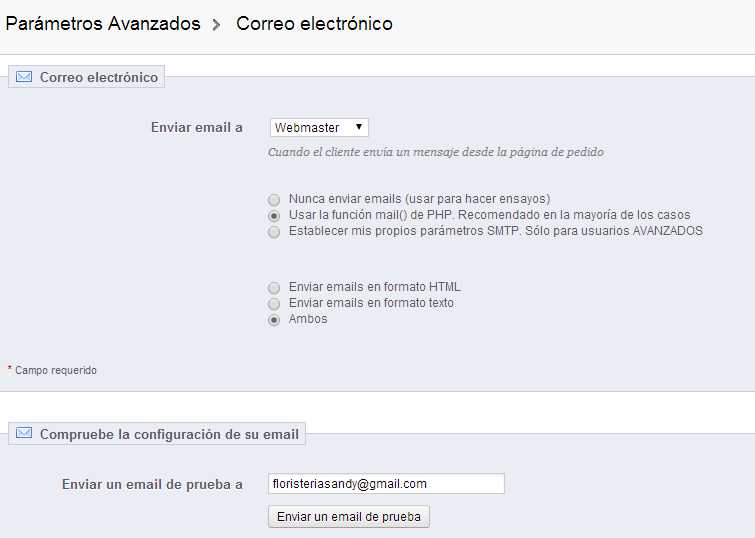Go to Parámetros Avanzados breadcrumb
The height and width of the screenshot is (538, 755).
coord(103,24)
